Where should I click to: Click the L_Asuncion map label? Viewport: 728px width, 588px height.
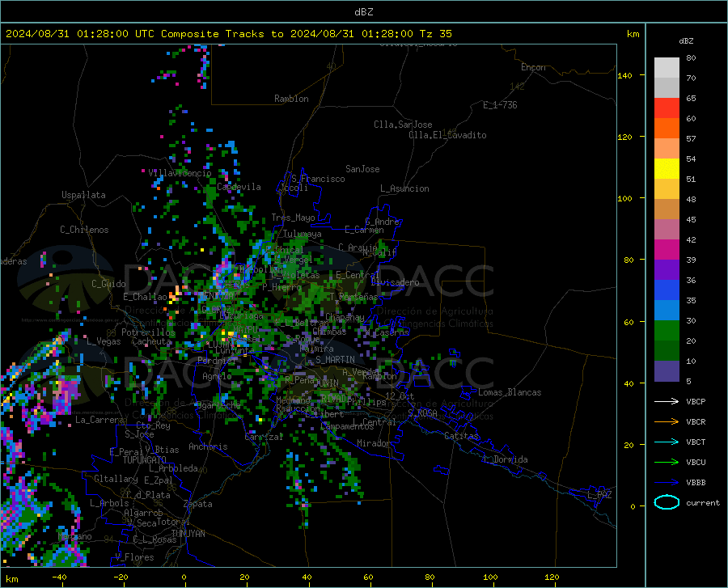(404, 188)
